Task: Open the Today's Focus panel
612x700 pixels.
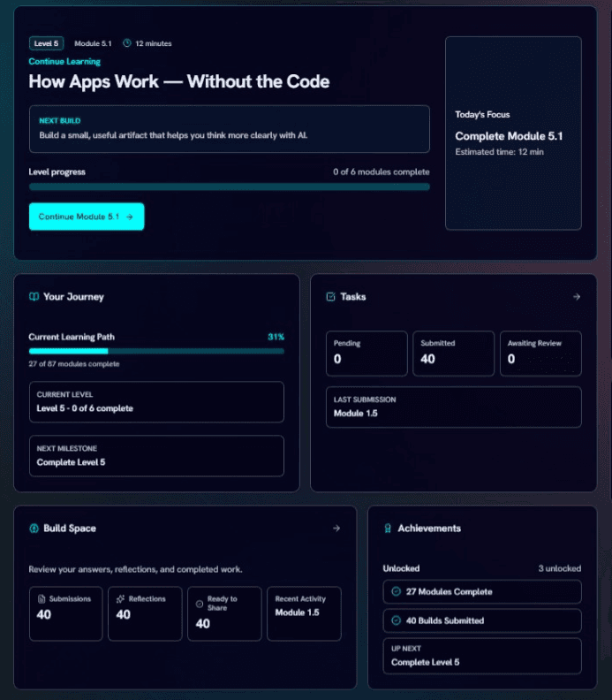Action: 513,133
